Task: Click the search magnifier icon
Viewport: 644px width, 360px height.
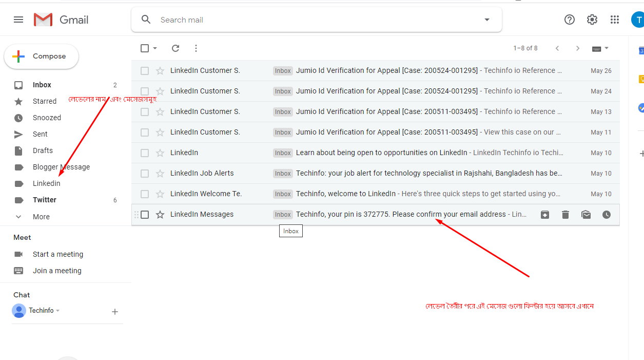Action: pyautogui.click(x=146, y=20)
